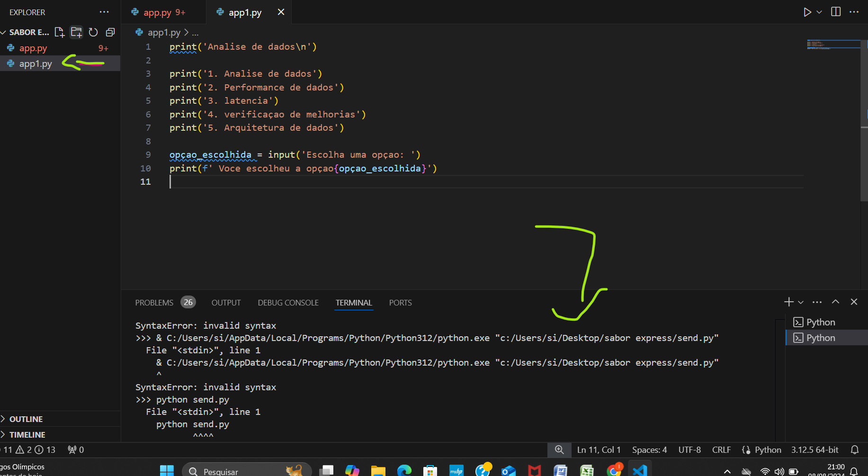Viewport: 868px width, 476px height.
Task: Open the Windows Start menu
Action: click(167, 470)
